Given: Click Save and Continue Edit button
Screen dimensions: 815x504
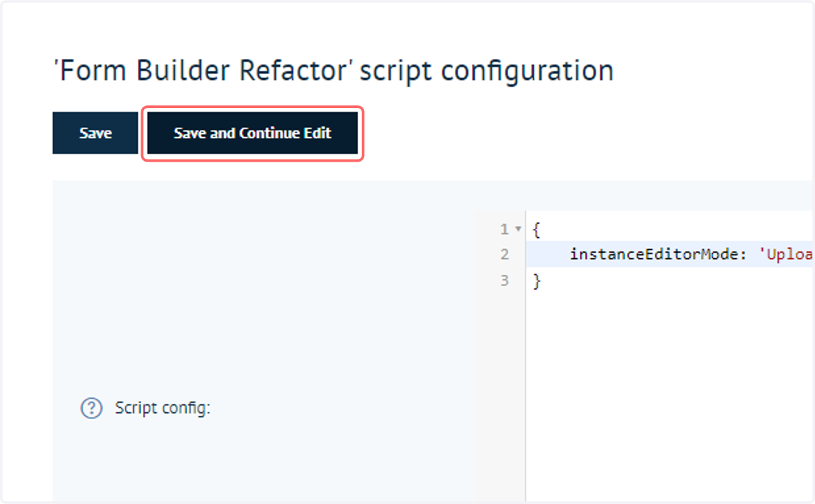Looking at the screenshot, I should tap(253, 133).
